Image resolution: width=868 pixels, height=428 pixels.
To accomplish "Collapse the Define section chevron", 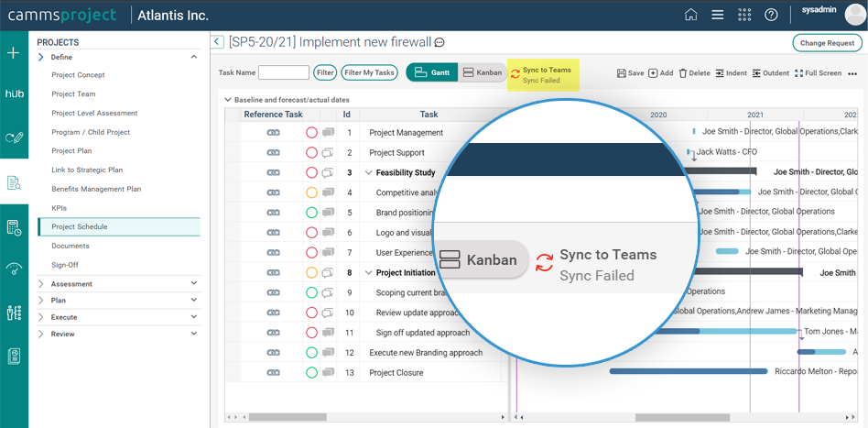I will (194, 57).
